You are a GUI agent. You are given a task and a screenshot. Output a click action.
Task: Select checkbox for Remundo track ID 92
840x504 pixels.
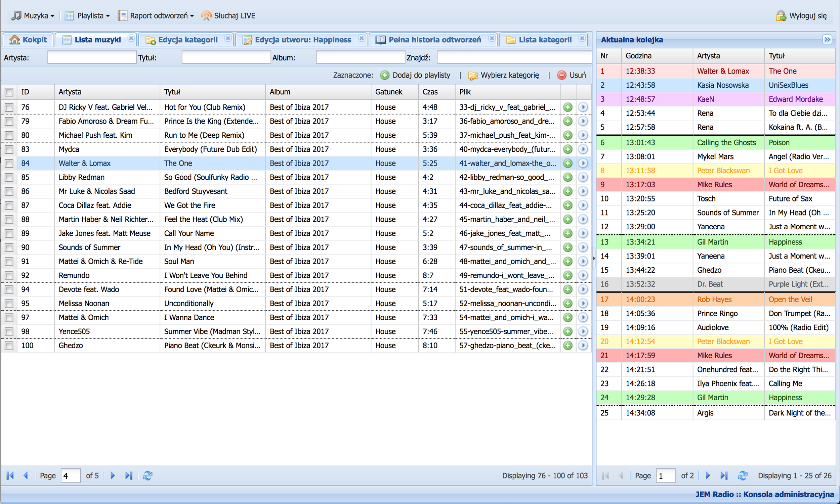9,275
